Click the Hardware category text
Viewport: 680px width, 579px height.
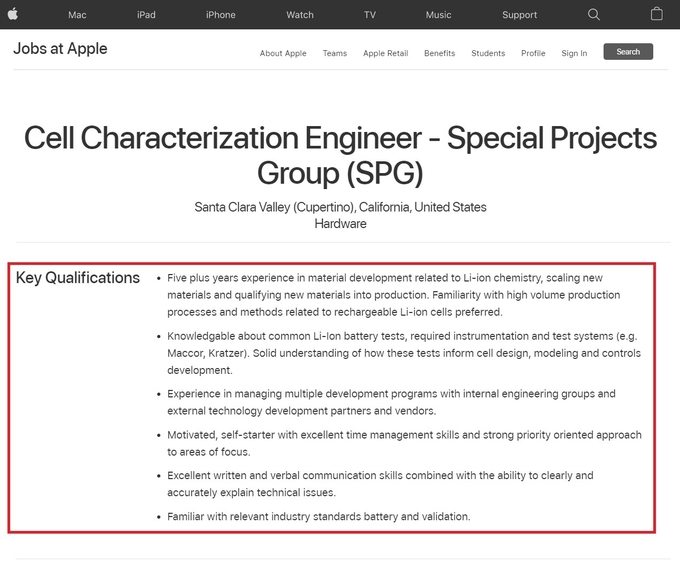tap(340, 224)
